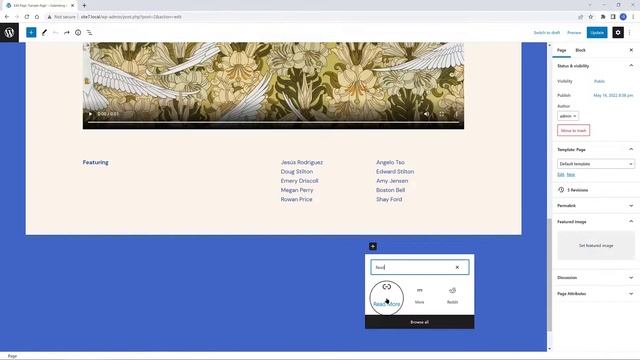Play the video
Screen dimensions: 640x360
[x=90, y=114]
